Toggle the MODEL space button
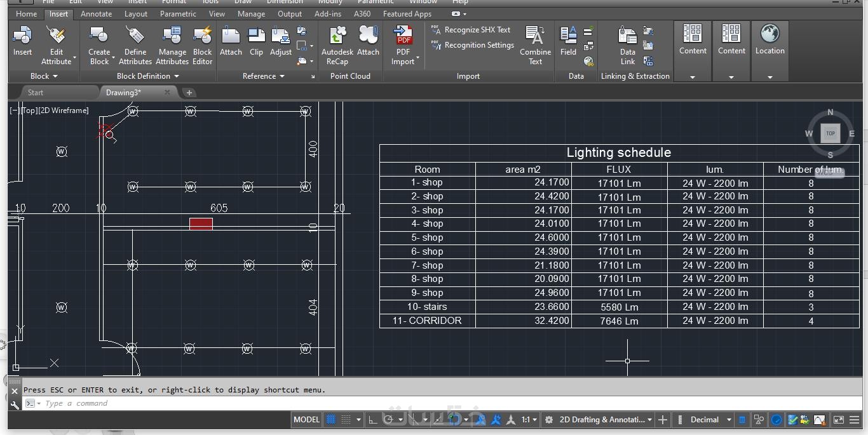Image resolution: width=868 pixels, height=435 pixels. coord(306,420)
